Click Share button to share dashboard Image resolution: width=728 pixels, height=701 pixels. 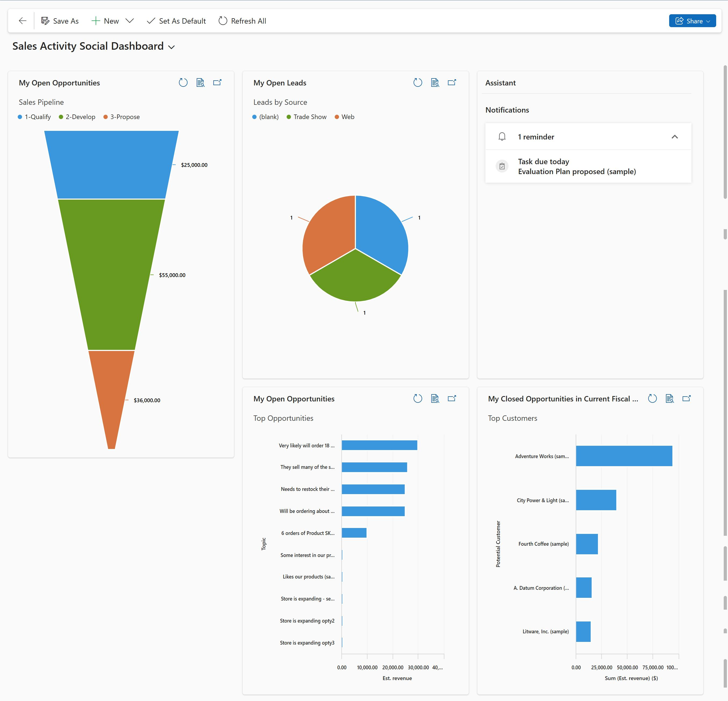(691, 21)
